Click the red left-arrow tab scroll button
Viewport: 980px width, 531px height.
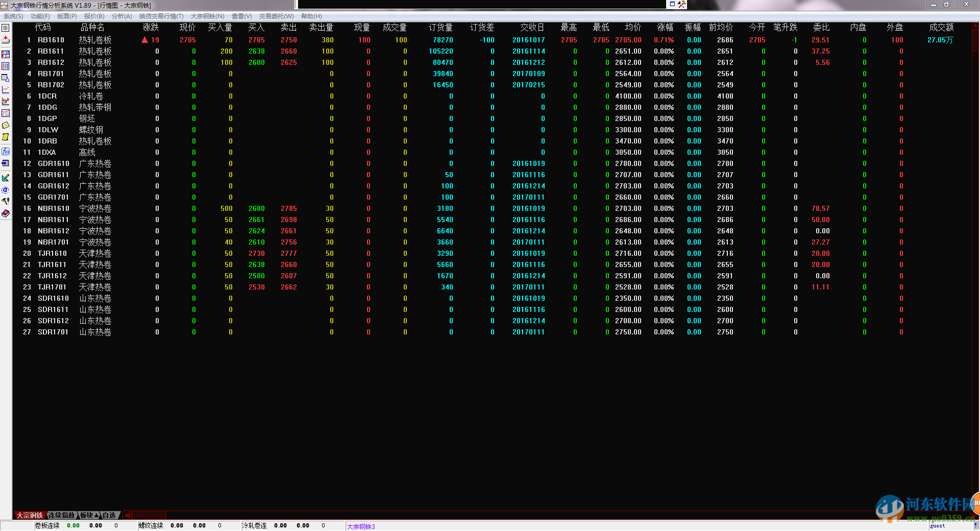pos(127,515)
